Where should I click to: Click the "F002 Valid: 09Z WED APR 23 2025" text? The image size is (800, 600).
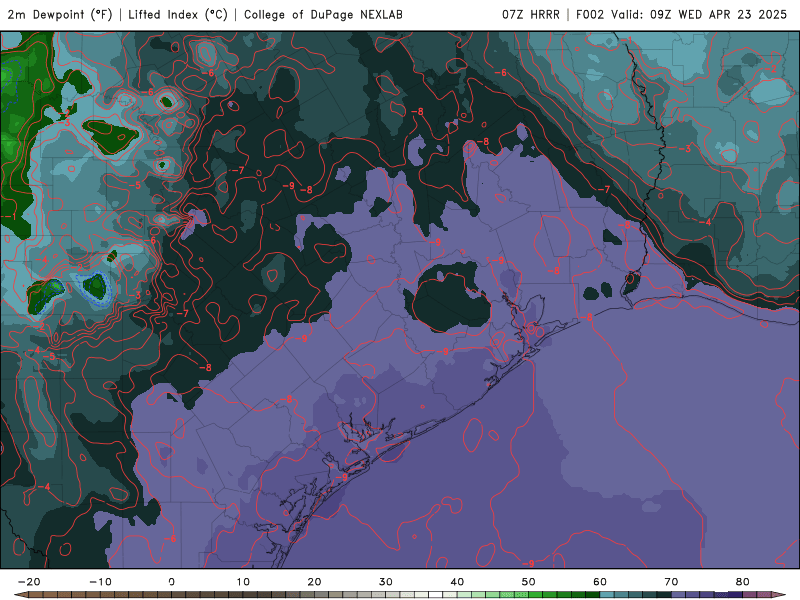[681, 15]
